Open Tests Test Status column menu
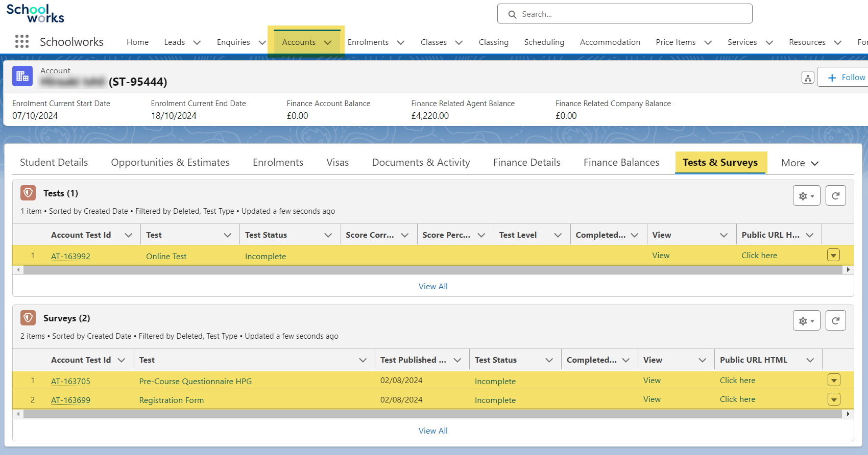Image resolution: width=868 pixels, height=455 pixels. [328, 235]
